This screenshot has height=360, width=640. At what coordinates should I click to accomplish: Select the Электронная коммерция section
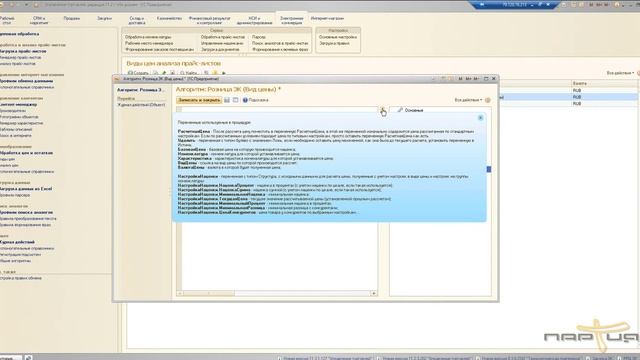(x=291, y=20)
